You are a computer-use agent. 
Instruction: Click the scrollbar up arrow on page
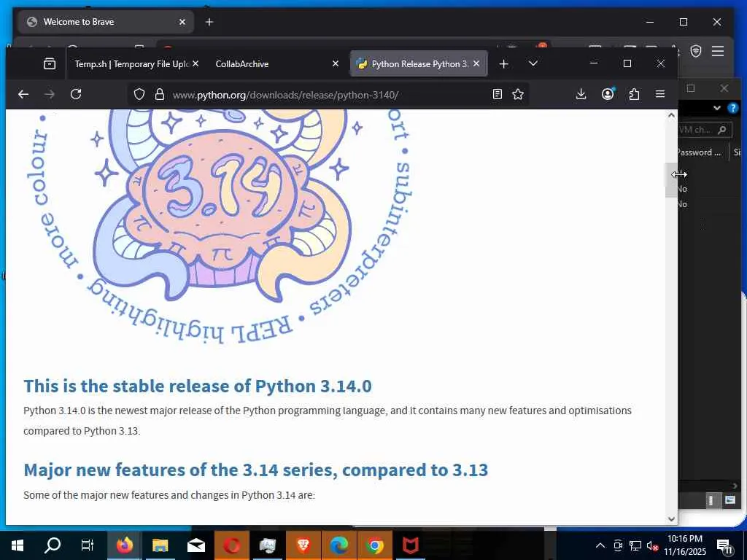pos(671,115)
